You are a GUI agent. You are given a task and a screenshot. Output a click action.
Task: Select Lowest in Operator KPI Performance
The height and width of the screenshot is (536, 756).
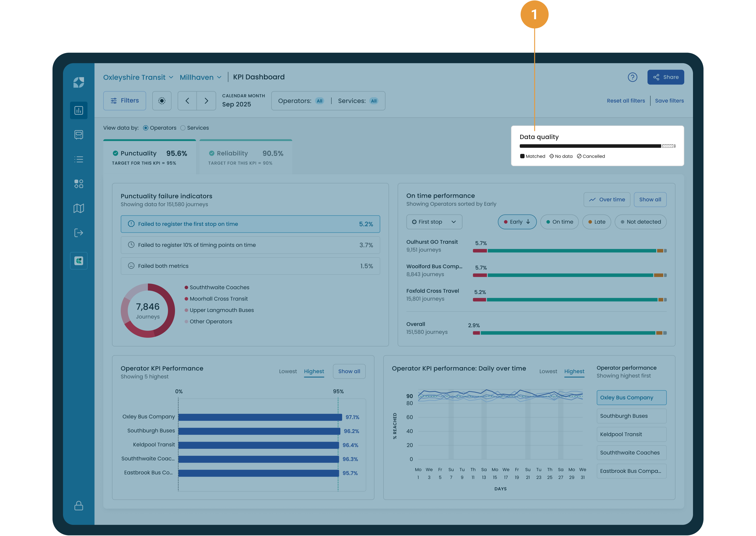pos(288,371)
